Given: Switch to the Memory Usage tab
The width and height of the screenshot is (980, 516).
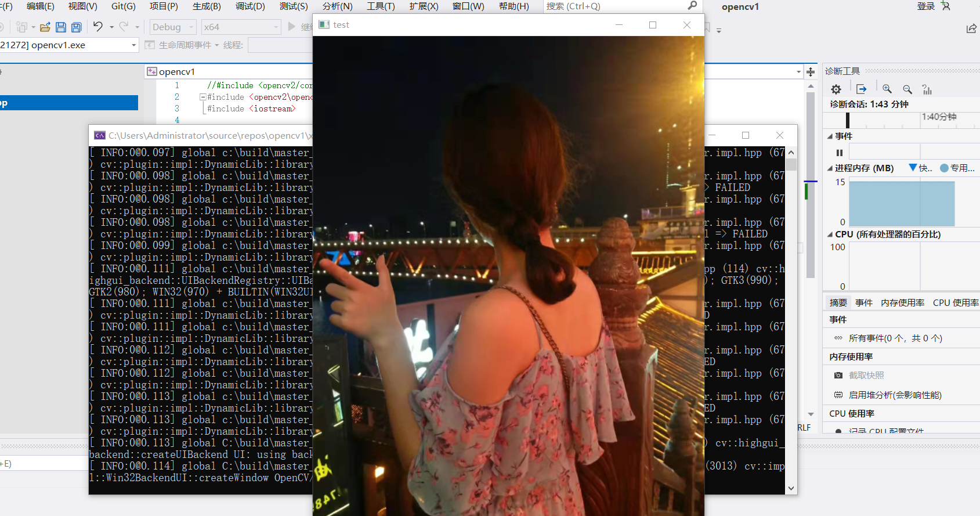Looking at the screenshot, I should coord(902,302).
